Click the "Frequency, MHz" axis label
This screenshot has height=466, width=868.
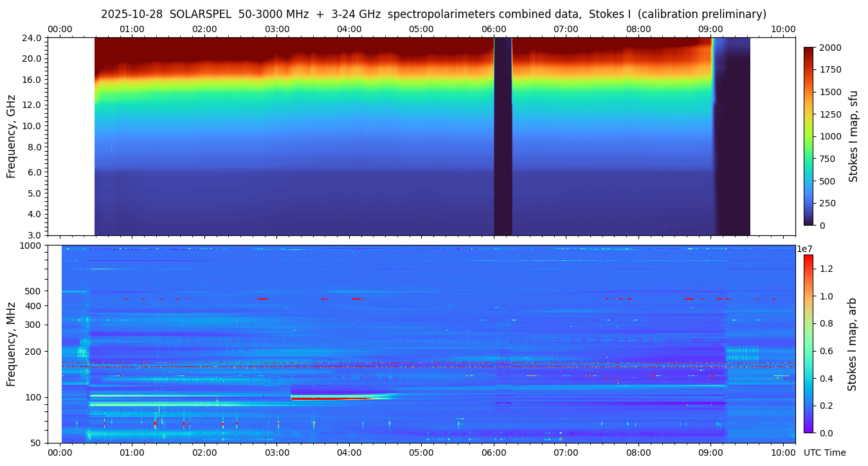tap(11, 344)
